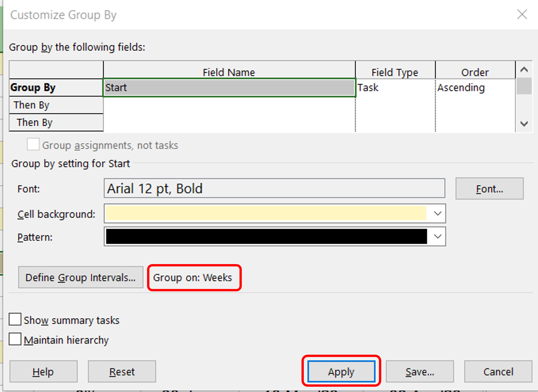This screenshot has height=392, width=538.
Task: Enable Group assignments, not tasks checkbox
Action: pos(33,144)
